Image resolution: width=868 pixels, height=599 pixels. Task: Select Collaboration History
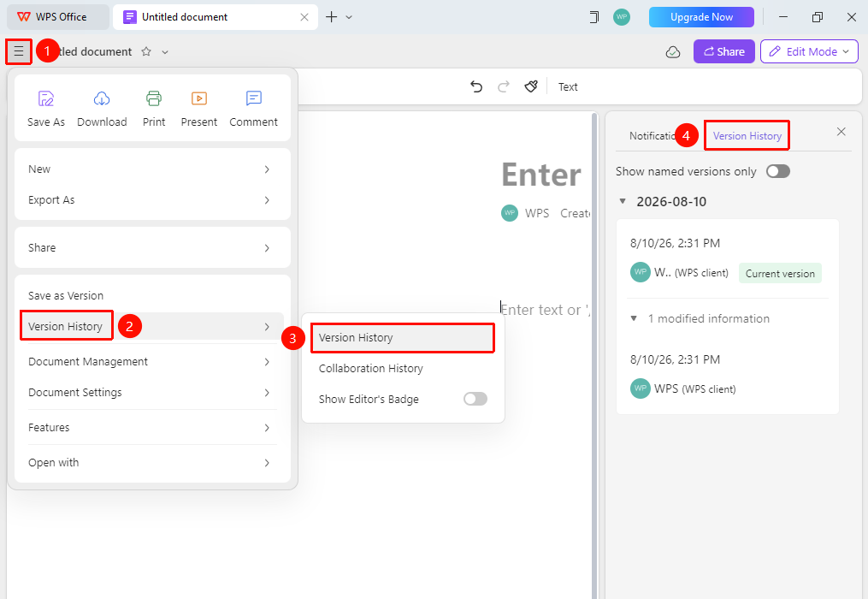(403, 369)
